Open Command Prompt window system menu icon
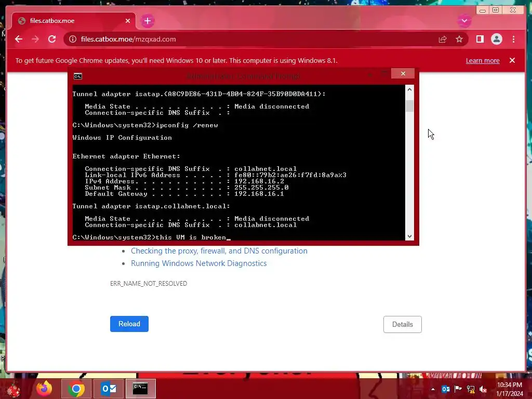532x399 pixels. [78, 76]
